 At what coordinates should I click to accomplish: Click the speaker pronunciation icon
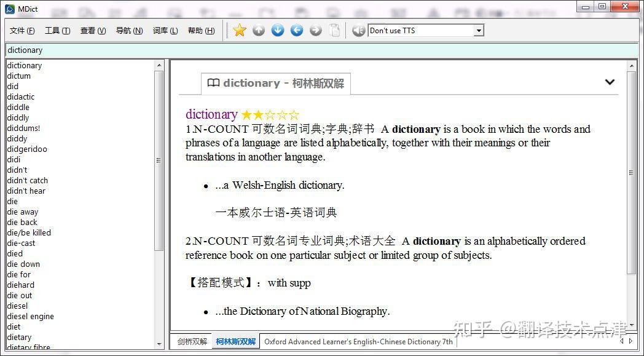pyautogui.click(x=358, y=30)
